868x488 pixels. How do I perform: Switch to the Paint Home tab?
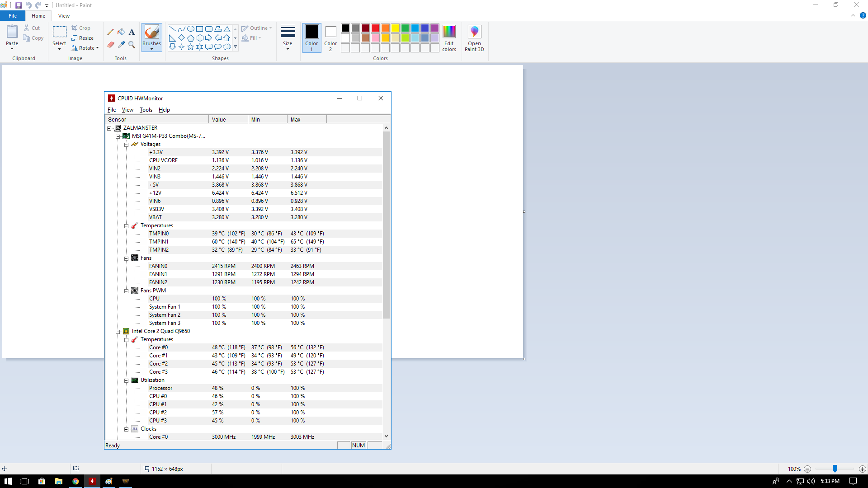(x=38, y=16)
